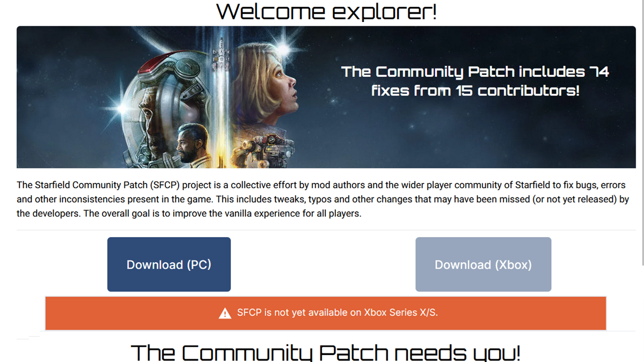
Task: Click the warning triangle icon
Action: (225, 313)
